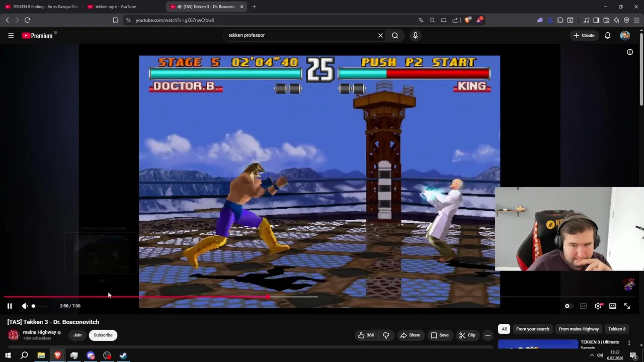Click the zoom-out magnifier in address bar
This screenshot has height=362, width=644.
pos(432,20)
